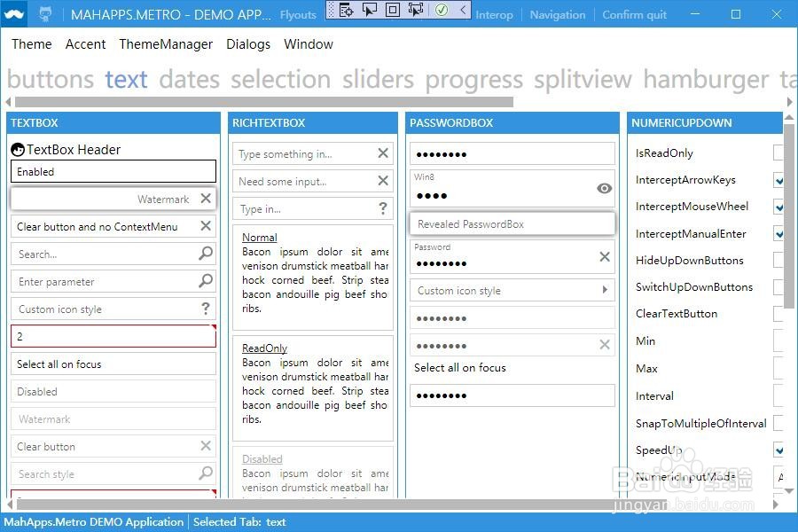Open the ThemeManager menu
Image resolution: width=798 pixels, height=532 pixels.
pos(166,44)
